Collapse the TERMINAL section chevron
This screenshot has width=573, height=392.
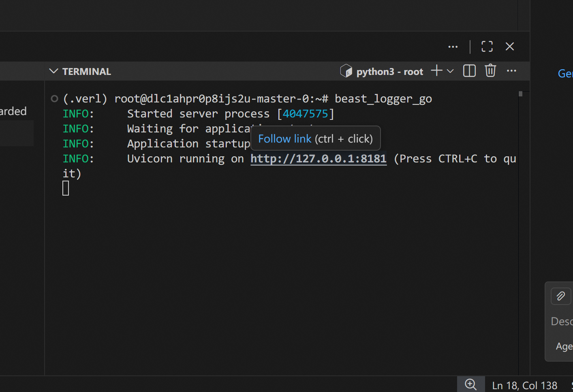[53, 71]
